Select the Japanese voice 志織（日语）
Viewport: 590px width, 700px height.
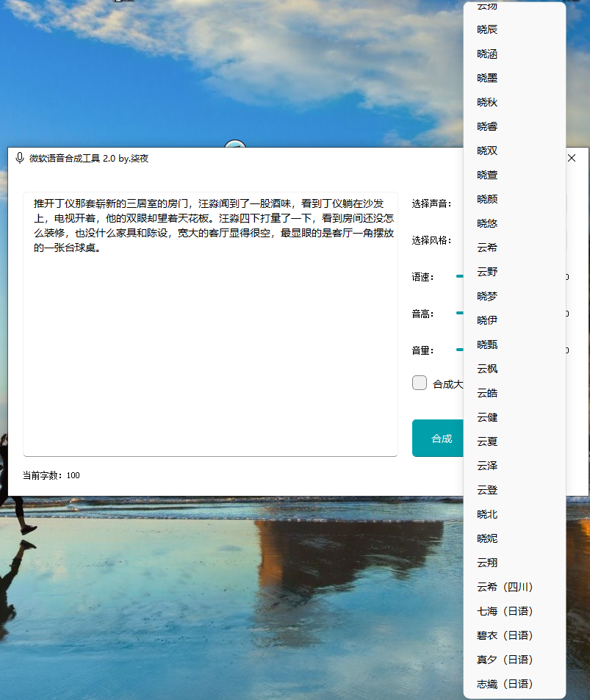pyautogui.click(x=505, y=684)
